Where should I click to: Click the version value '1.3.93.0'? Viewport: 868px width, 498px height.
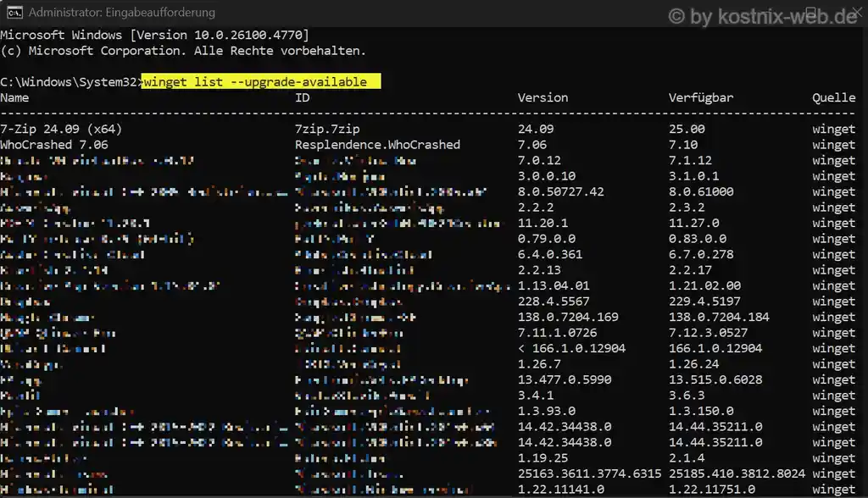[547, 411]
